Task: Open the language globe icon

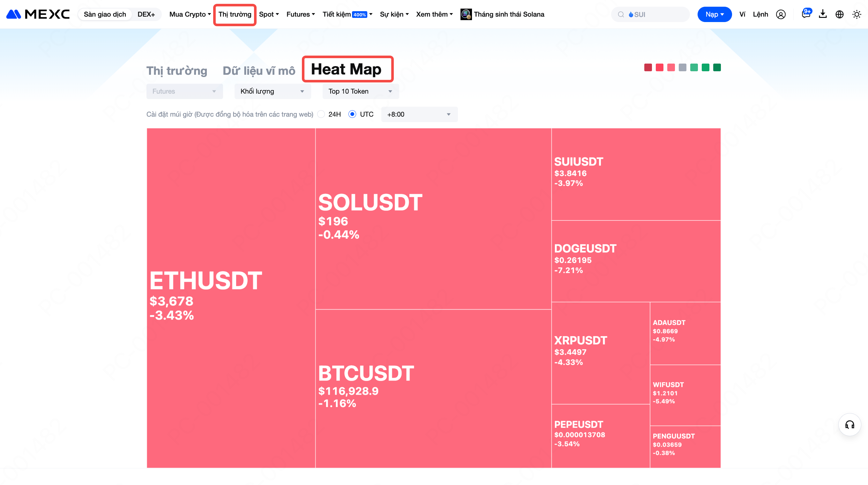Action: (839, 14)
